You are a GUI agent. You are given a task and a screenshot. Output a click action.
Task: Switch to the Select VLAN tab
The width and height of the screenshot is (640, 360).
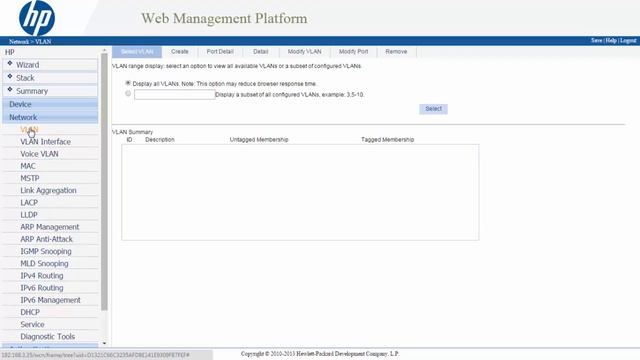[x=137, y=52]
